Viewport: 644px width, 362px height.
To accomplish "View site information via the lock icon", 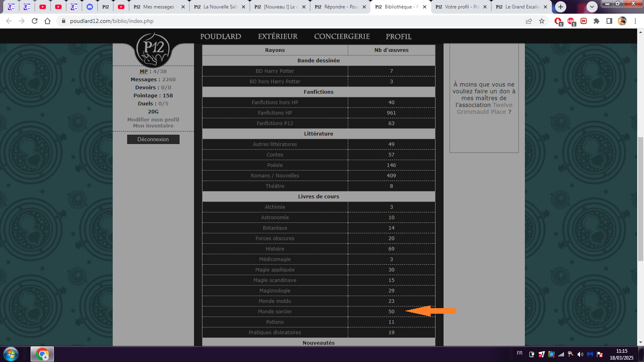I will tap(63, 21).
